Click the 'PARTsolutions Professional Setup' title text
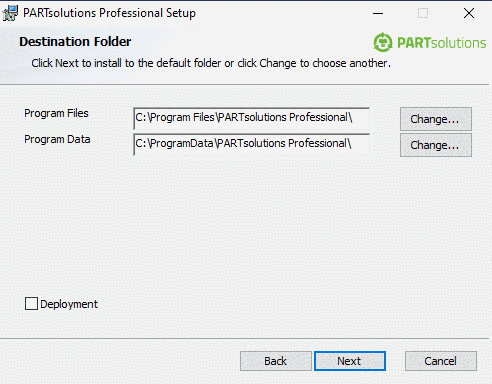Image resolution: width=492 pixels, height=384 pixels. pos(109,13)
